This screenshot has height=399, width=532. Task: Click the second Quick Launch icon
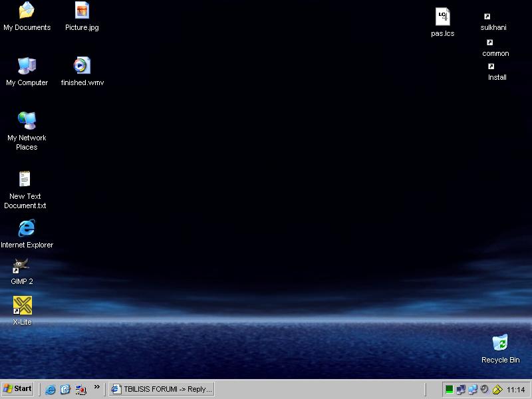[65, 389]
